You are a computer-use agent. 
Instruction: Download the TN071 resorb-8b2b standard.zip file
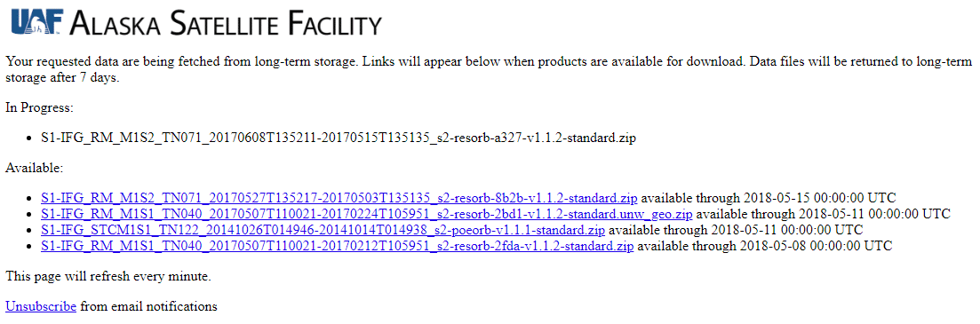(x=339, y=199)
